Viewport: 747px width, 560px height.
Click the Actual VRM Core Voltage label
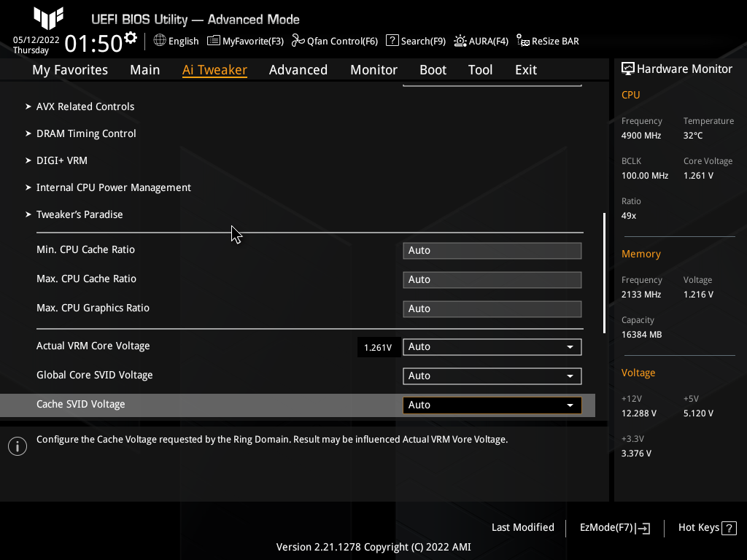(93, 346)
